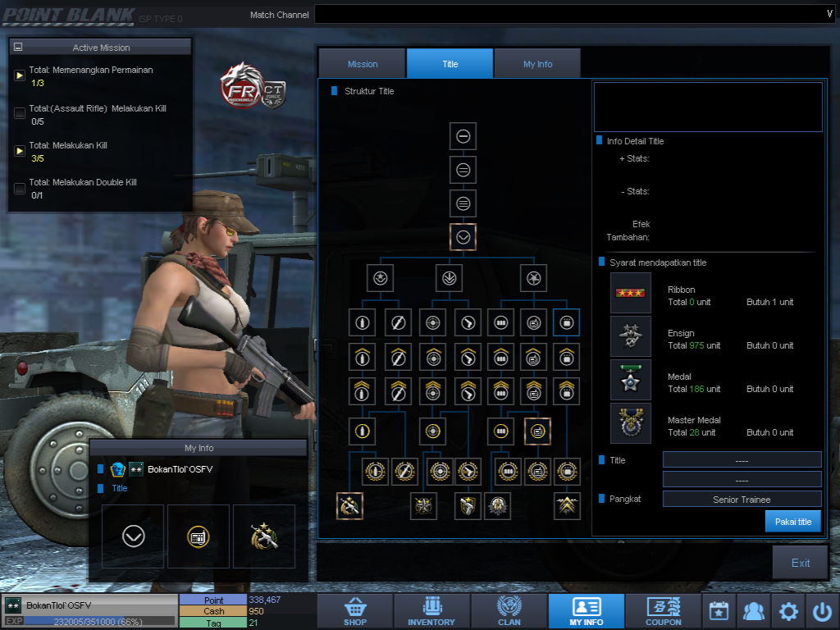Toggle Melakukan Double Kill mission checkbox
The image size is (840, 630).
(20, 189)
